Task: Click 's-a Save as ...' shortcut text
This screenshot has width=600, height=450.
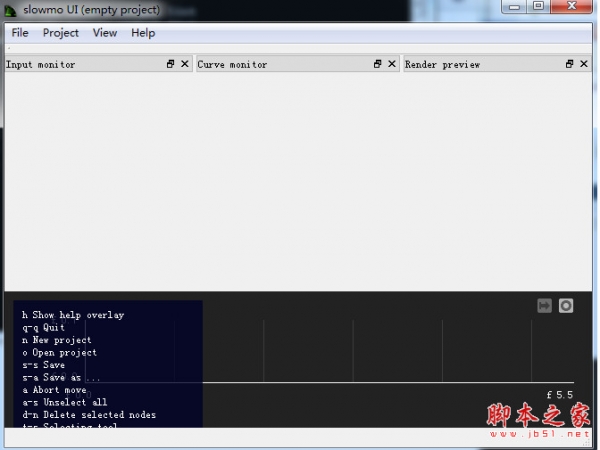Action: click(x=61, y=378)
